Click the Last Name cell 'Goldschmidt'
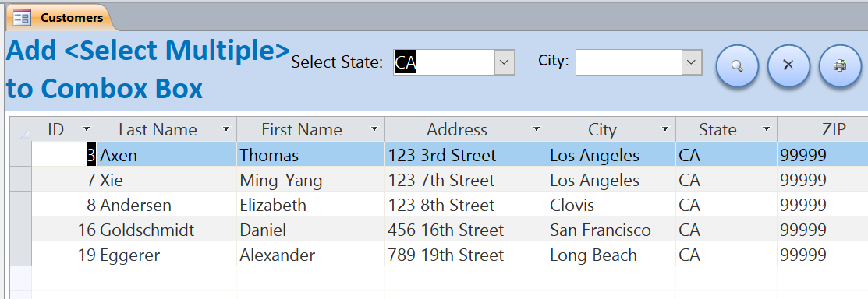The width and height of the screenshot is (868, 299). click(167, 230)
